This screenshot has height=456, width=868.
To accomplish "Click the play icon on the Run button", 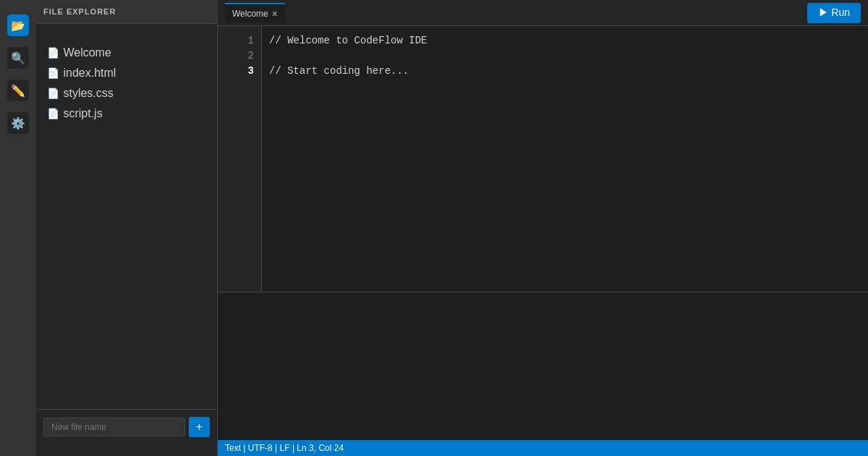I will (823, 12).
